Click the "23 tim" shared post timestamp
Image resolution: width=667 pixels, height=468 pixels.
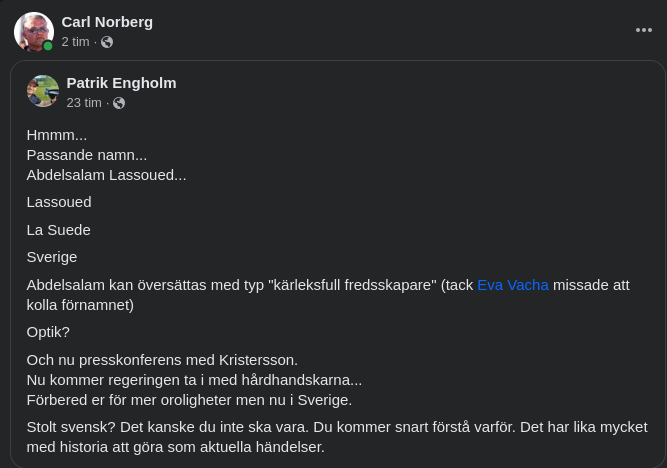click(84, 103)
